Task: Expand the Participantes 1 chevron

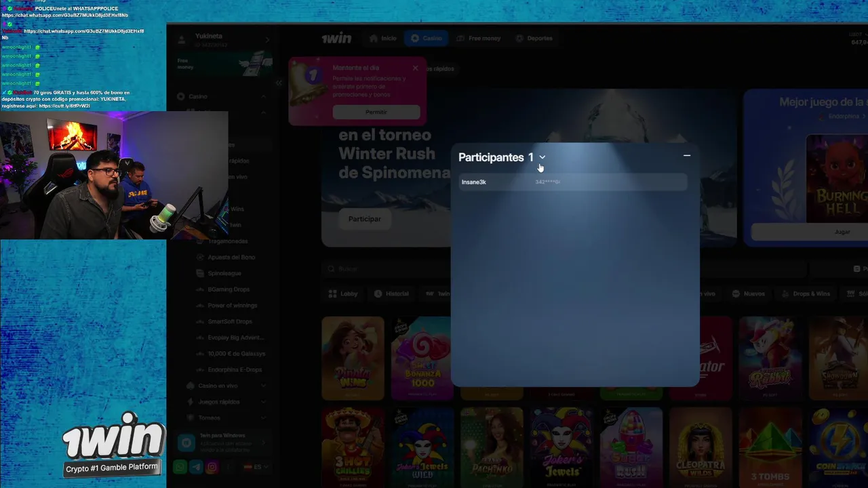Action: point(542,157)
